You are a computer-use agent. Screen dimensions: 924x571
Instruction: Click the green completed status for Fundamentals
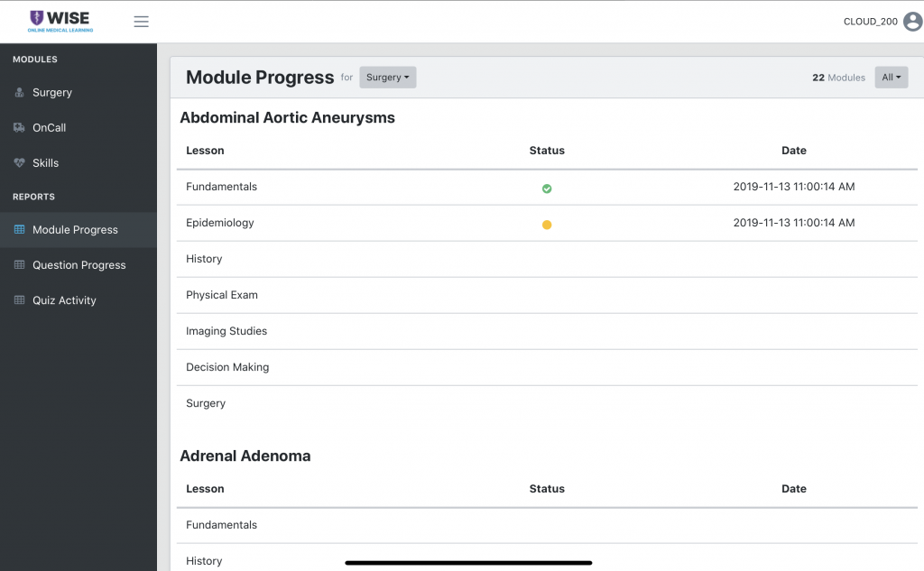547,189
